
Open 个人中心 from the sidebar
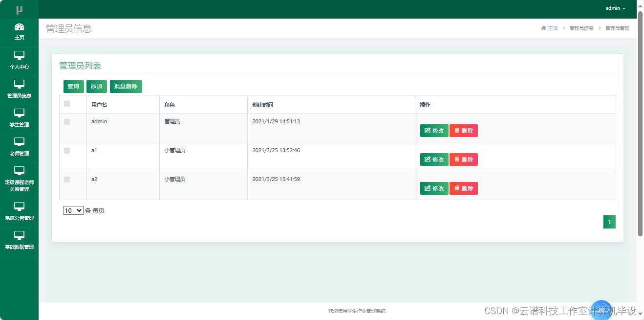pyautogui.click(x=19, y=61)
